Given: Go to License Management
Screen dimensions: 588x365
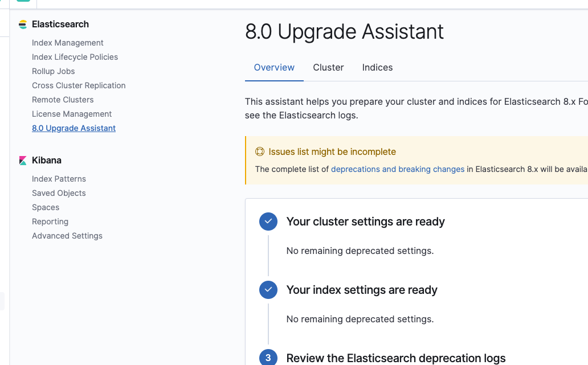Looking at the screenshot, I should (x=72, y=114).
